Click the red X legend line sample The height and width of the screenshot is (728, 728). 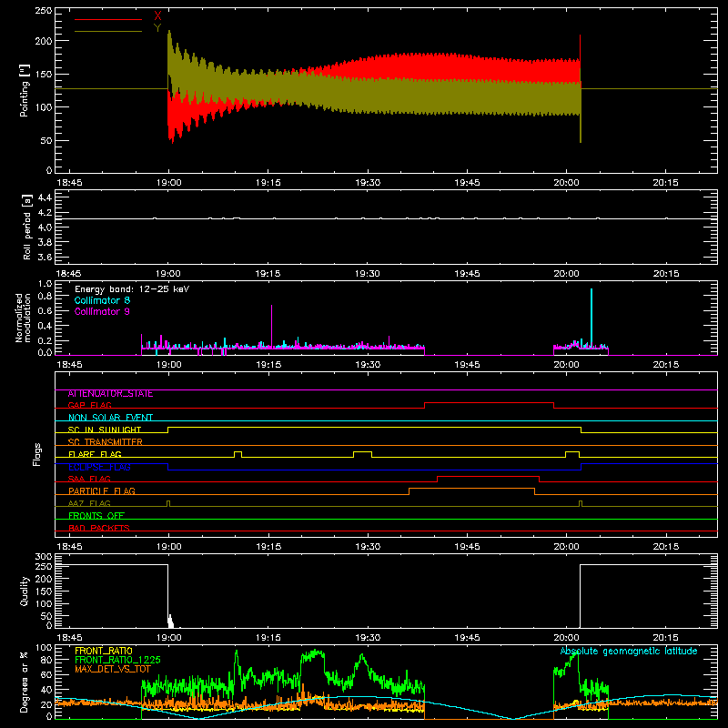[x=108, y=19]
